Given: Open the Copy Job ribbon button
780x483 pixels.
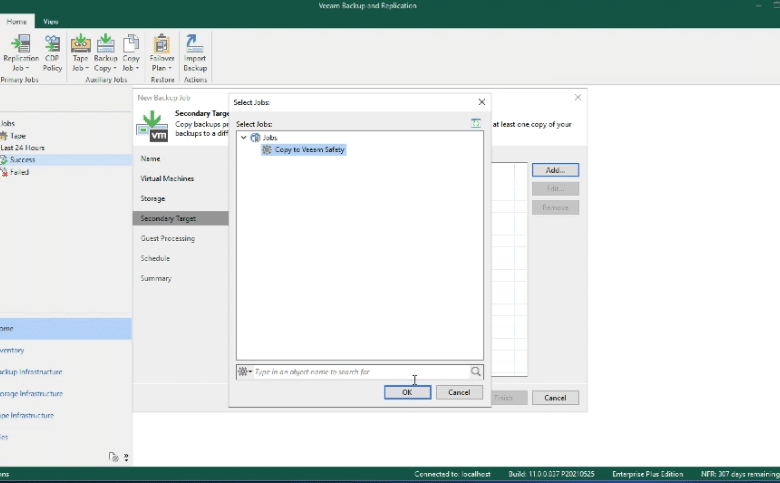Looking at the screenshot, I should [131, 53].
